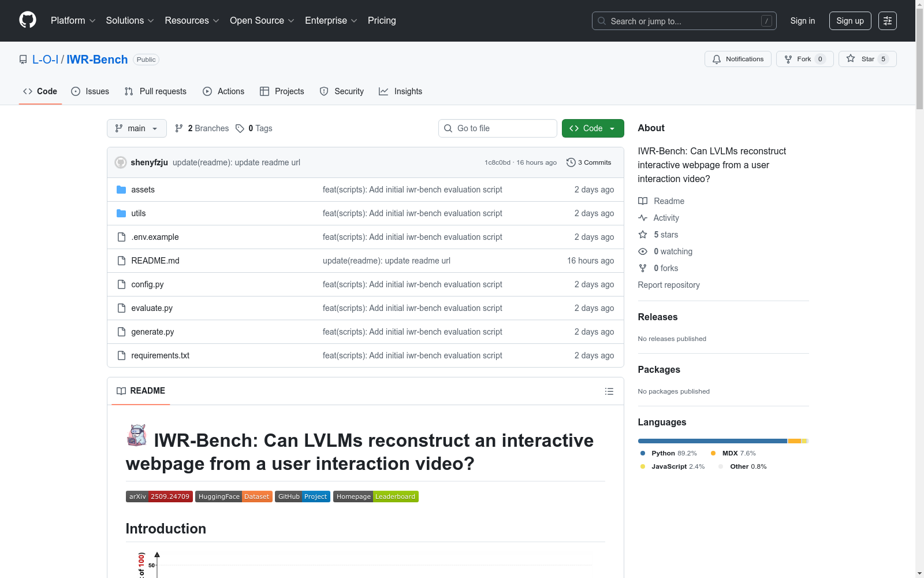This screenshot has width=924, height=578.
Task: Open the main branch selector dropdown
Action: point(137,128)
